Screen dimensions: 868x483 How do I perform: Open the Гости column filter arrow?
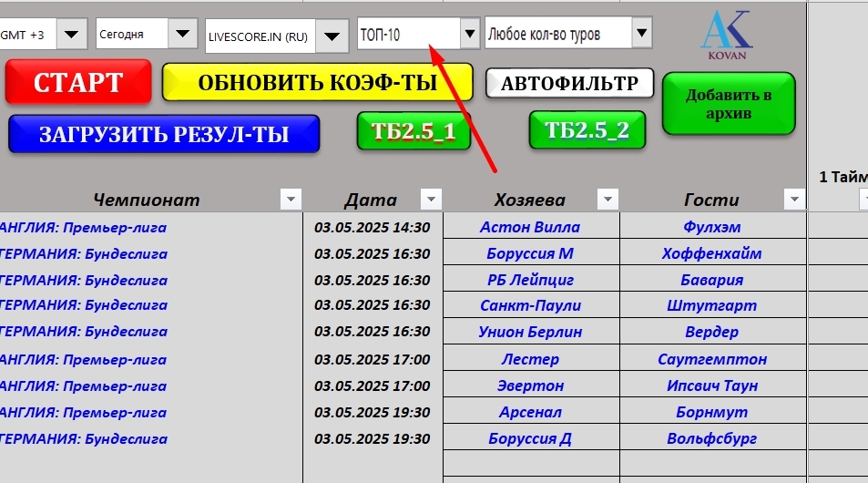[794, 200]
